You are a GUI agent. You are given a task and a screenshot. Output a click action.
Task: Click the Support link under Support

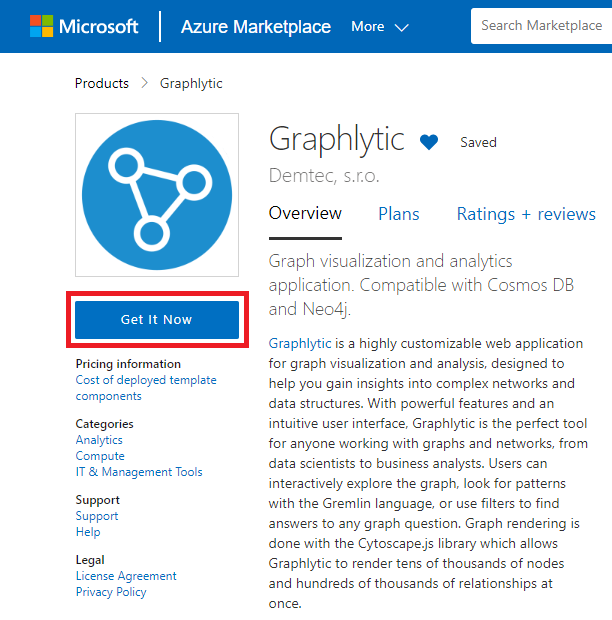coord(97,516)
